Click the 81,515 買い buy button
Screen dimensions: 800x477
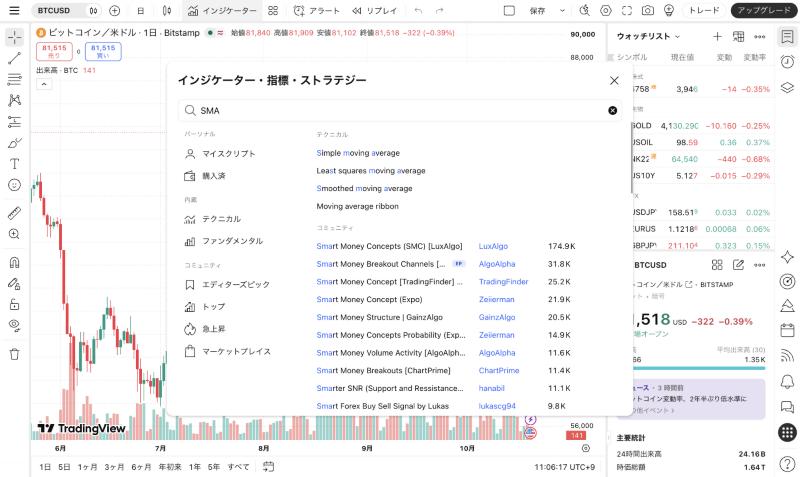click(103, 51)
